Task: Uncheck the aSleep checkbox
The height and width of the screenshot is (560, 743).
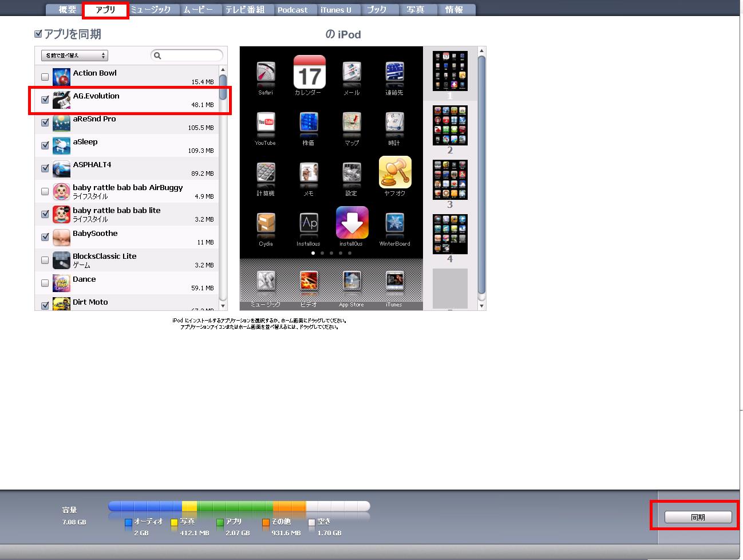Action: [45, 145]
